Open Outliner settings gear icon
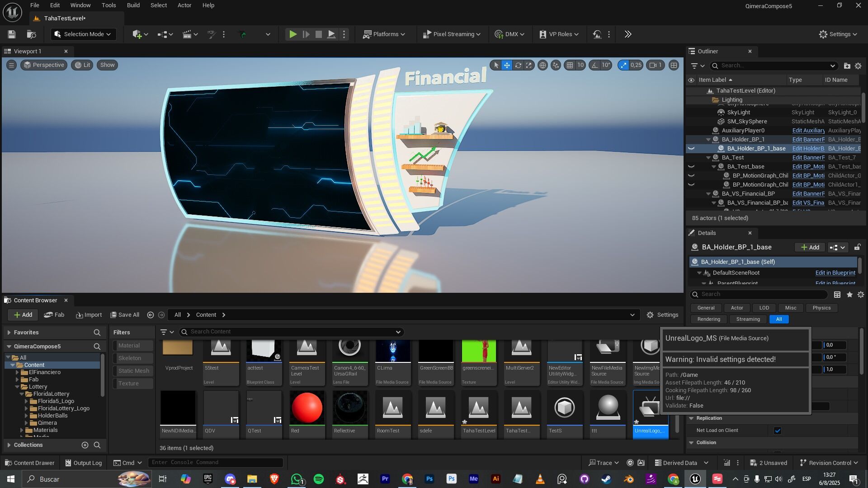 tap(858, 66)
